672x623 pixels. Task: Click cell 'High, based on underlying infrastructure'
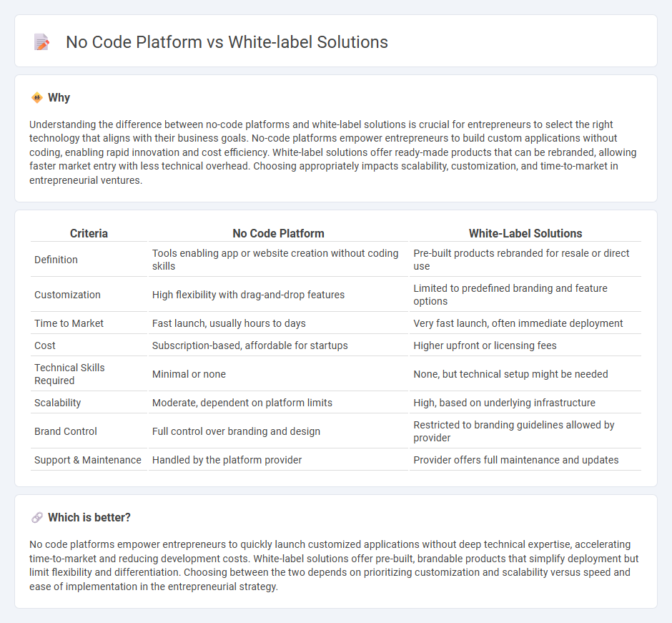pos(525,403)
